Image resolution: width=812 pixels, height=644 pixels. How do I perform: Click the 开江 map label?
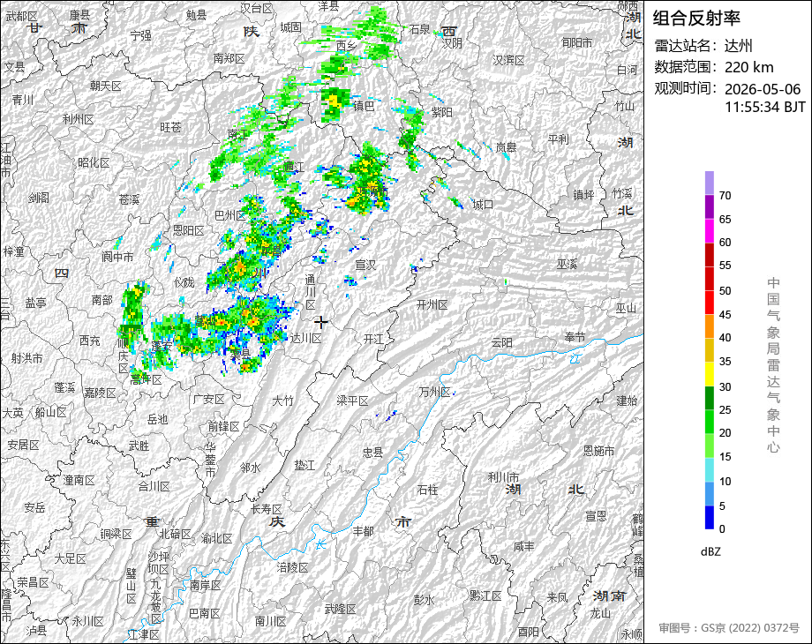coord(373,339)
